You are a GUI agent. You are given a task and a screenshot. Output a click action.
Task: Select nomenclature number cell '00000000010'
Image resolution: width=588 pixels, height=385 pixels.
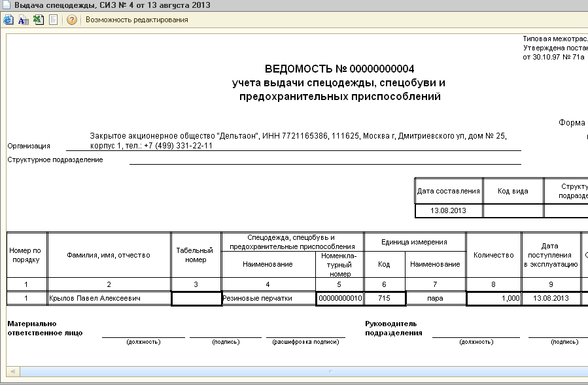[x=339, y=299]
